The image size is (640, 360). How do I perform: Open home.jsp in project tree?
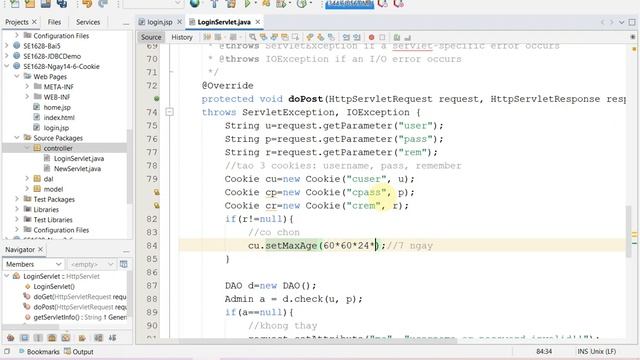pyautogui.click(x=57, y=107)
